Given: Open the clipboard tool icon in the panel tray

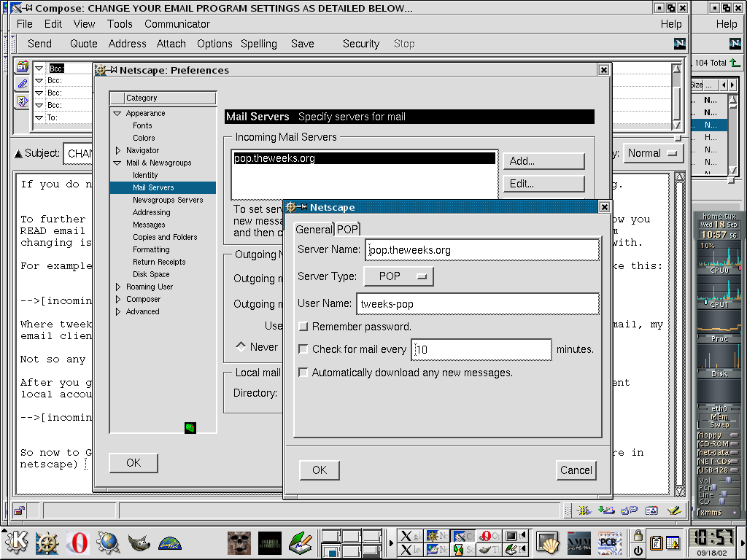Looking at the screenshot, I should tap(656, 542).
